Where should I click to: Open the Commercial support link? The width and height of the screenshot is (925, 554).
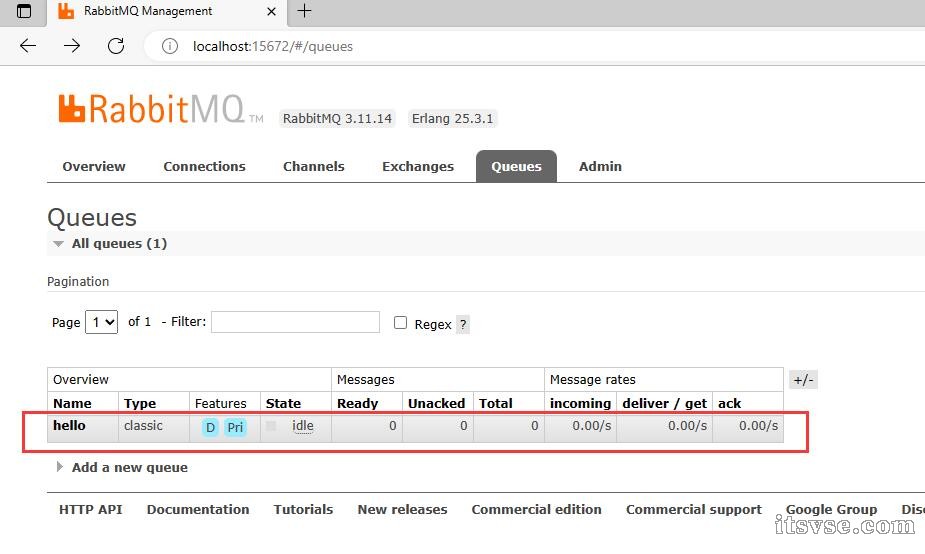pos(694,509)
